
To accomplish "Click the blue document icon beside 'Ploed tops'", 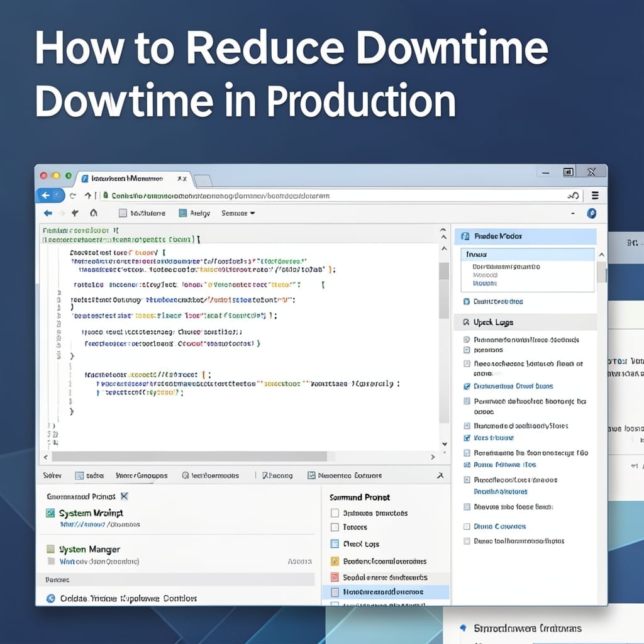I will (335, 544).
